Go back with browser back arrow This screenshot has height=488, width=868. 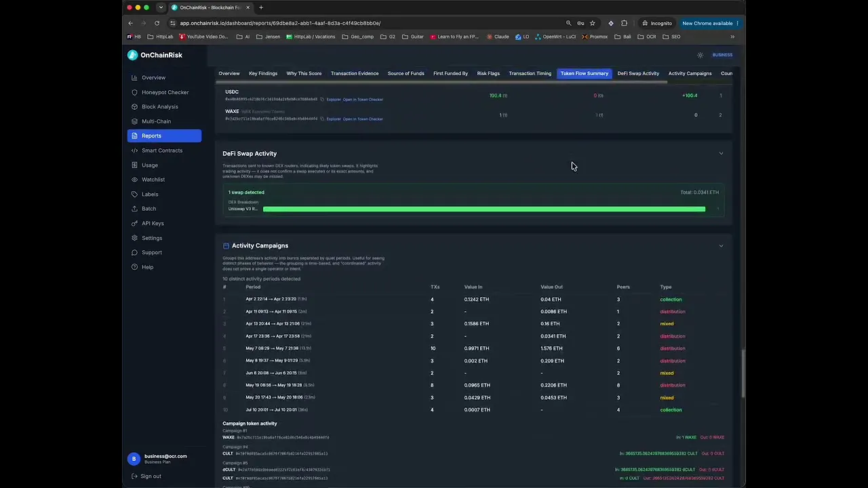131,23
